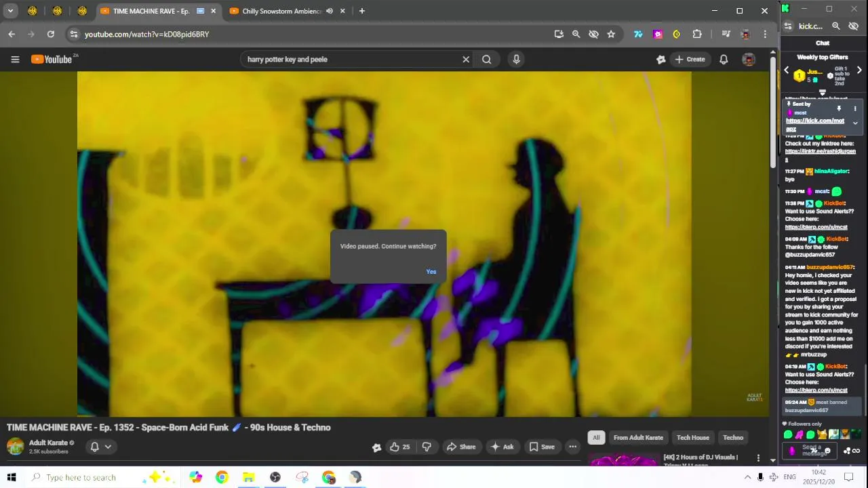Bookmark this page with star icon
868x488 pixels.
(611, 34)
